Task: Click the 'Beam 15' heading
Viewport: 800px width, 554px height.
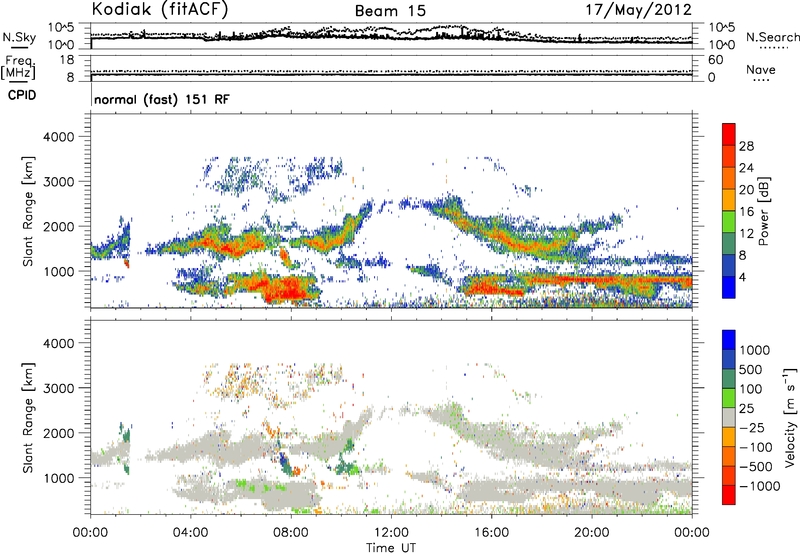Action: click(x=390, y=11)
